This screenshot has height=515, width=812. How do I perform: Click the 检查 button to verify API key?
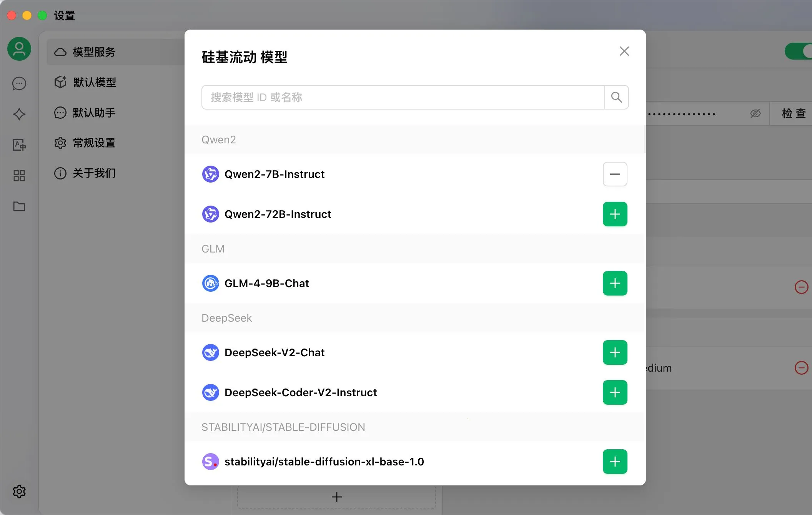click(x=794, y=113)
